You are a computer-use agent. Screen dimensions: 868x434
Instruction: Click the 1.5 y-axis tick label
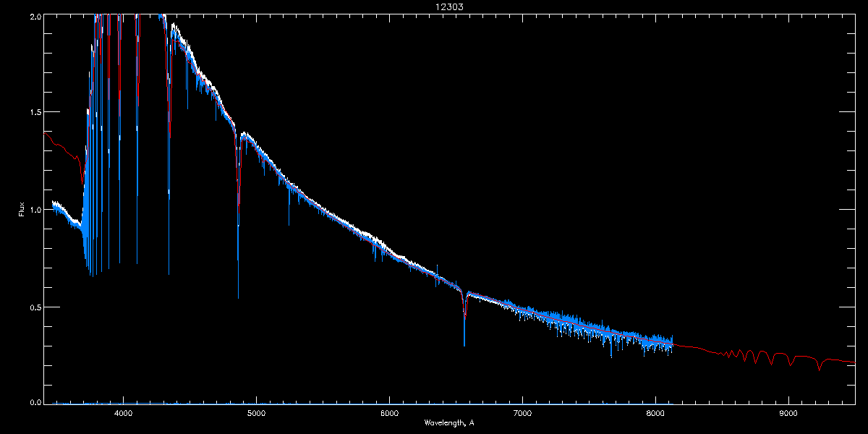[x=35, y=113]
